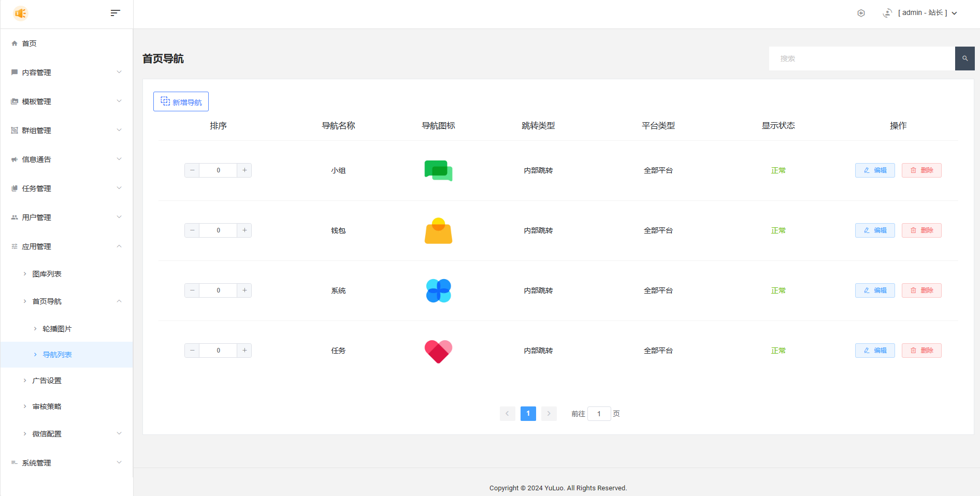Increase sort order for 小组 row
This screenshot has width=980, height=496.
tap(244, 170)
